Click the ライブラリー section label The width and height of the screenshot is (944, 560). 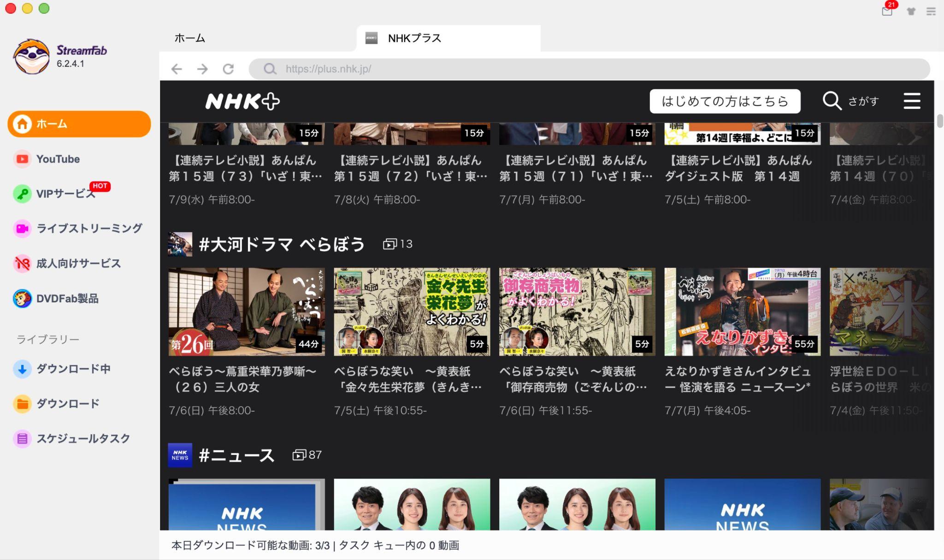48,339
